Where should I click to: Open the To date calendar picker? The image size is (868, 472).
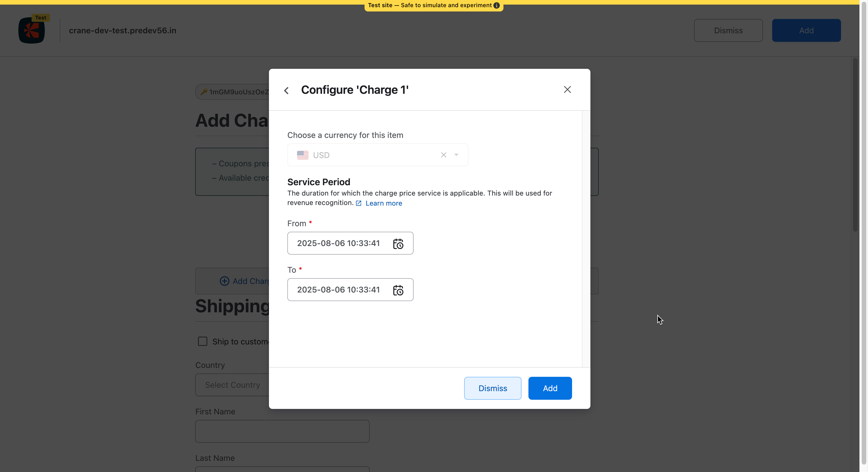pyautogui.click(x=398, y=290)
